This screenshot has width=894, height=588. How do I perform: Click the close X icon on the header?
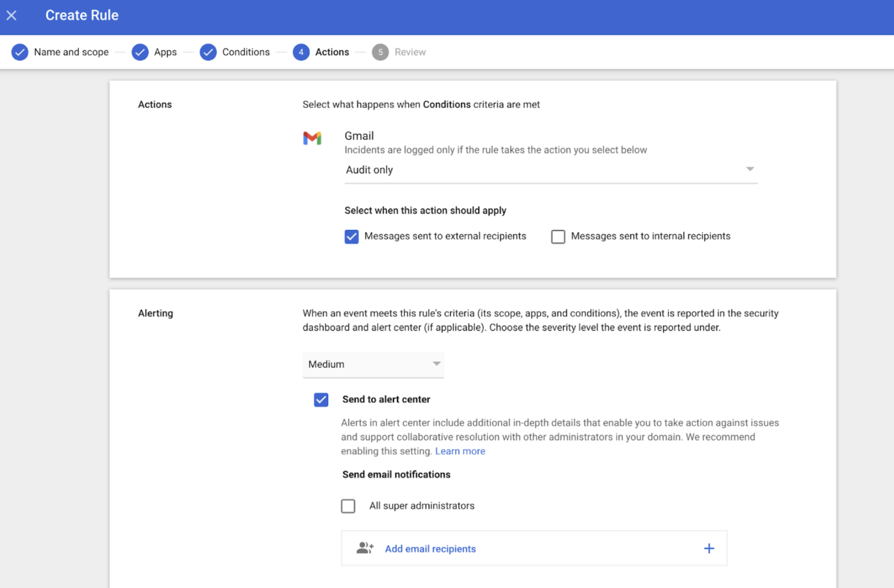tap(11, 15)
